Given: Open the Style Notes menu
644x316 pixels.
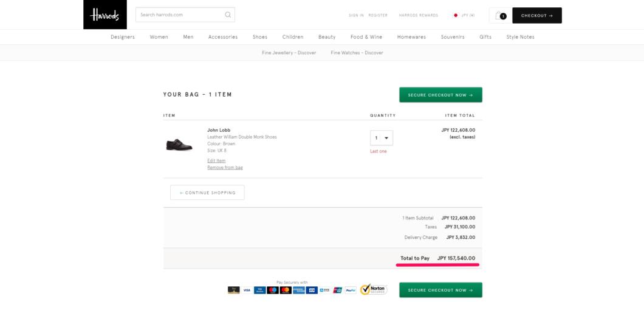Looking at the screenshot, I should click(x=521, y=37).
